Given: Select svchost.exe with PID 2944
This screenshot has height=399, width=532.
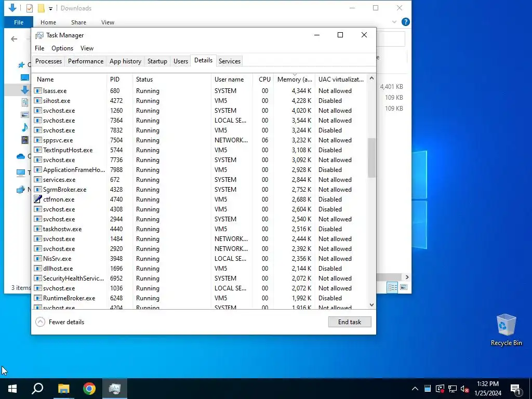Looking at the screenshot, I should pos(199,219).
